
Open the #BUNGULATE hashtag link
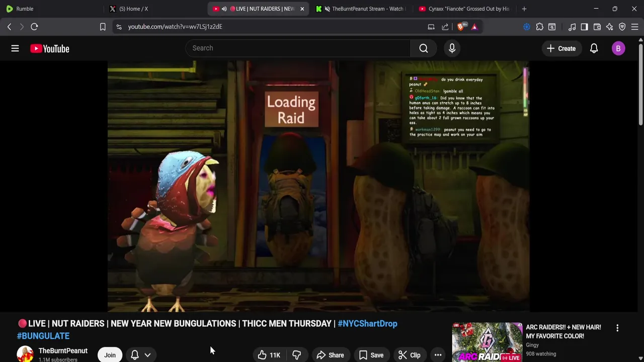pyautogui.click(x=43, y=335)
